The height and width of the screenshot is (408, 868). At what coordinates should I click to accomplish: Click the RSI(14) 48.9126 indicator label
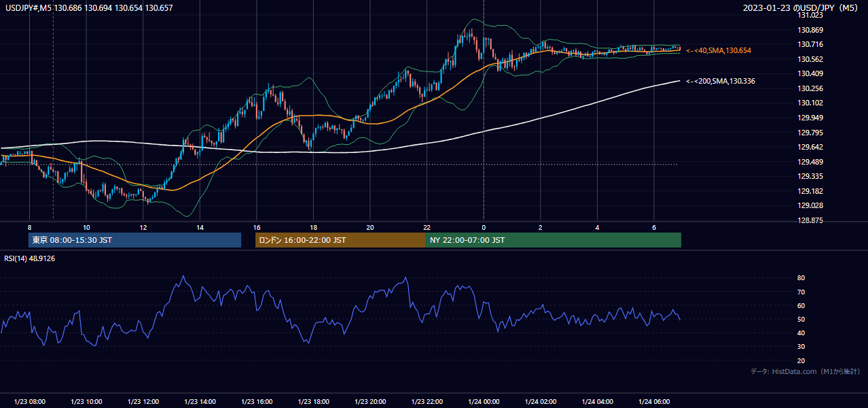(30, 258)
